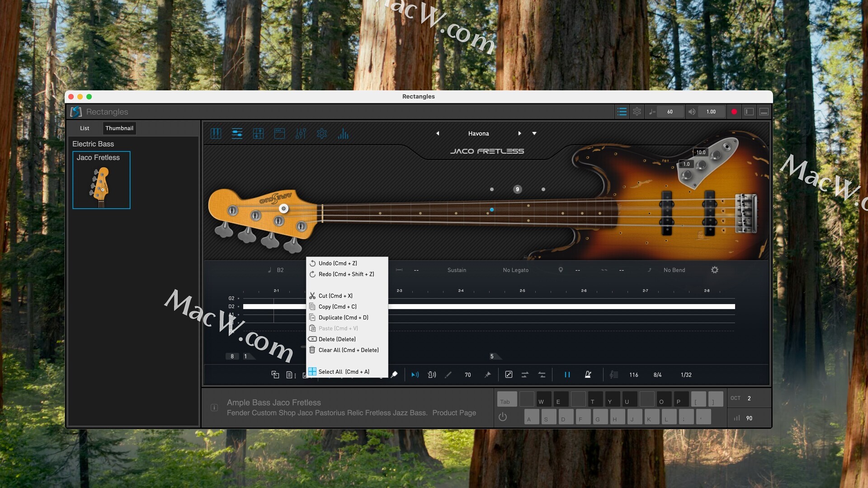868x488 pixels.
Task: Choose Undo from the context menu
Action: pos(347,263)
